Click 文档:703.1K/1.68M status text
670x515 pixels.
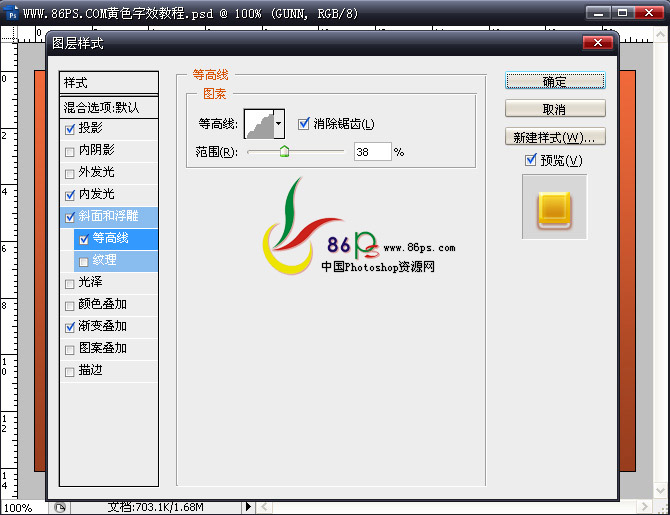click(155, 507)
